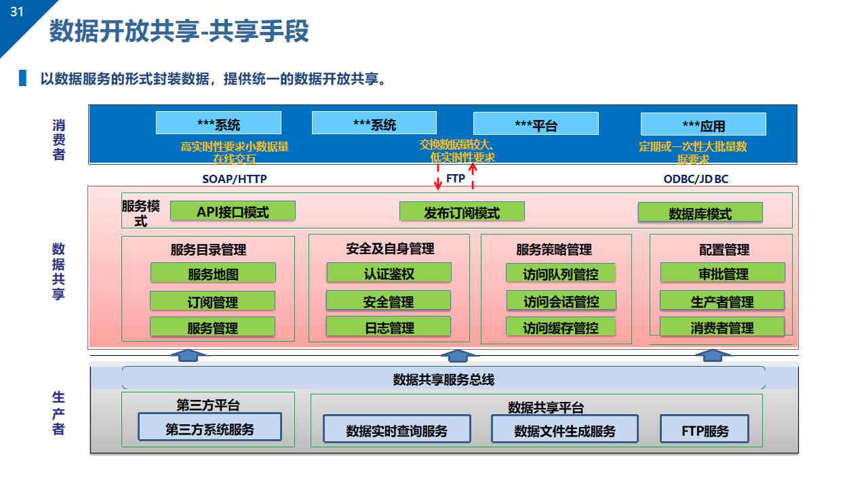Select the "SOAP/HTTP" protocol label
This screenshot has width=868, height=488.
[x=235, y=179]
